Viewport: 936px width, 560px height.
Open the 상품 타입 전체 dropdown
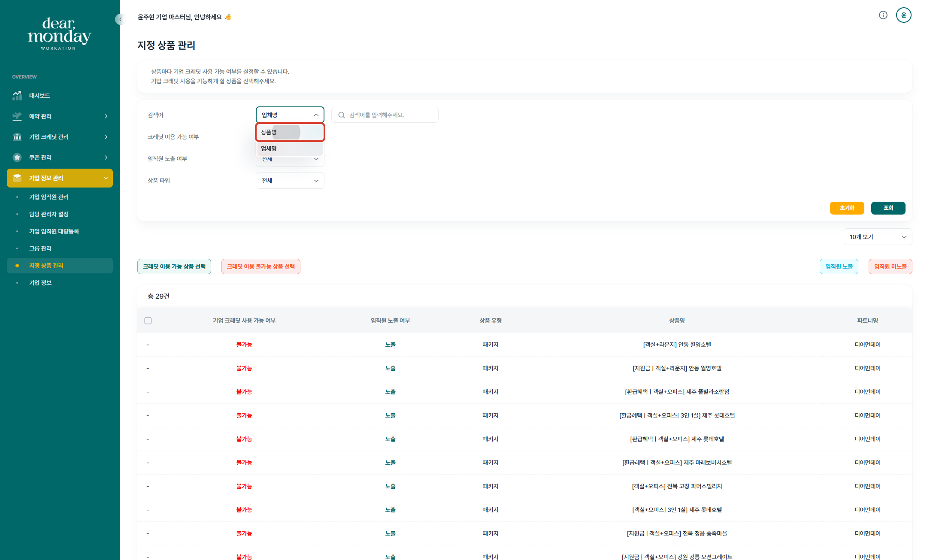pyautogui.click(x=290, y=181)
